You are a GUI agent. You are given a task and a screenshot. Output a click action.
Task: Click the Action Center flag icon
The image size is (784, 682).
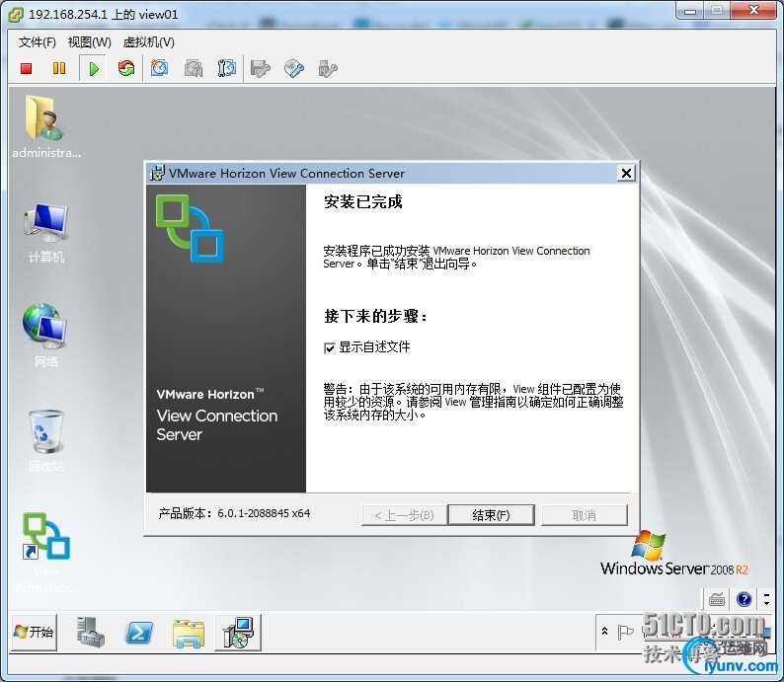(x=625, y=632)
